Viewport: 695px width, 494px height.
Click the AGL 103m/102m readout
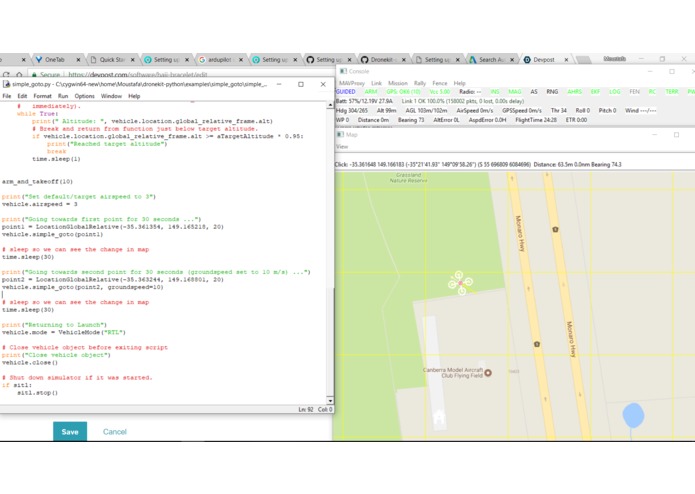pos(426,110)
